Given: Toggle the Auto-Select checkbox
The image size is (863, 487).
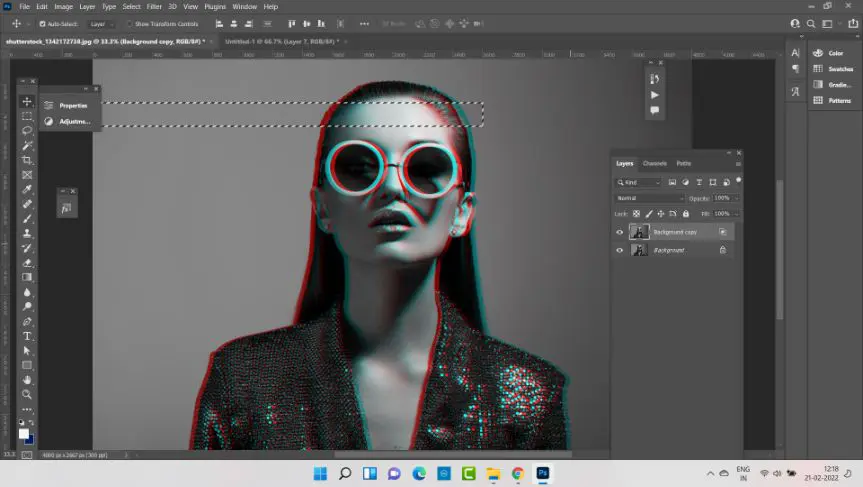Looking at the screenshot, I should click(42, 23).
